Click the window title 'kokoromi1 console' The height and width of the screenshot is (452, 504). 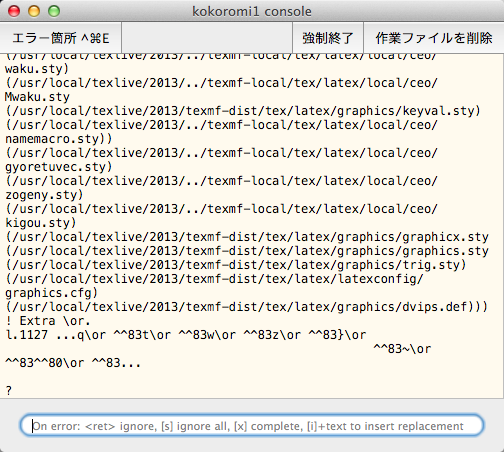(252, 12)
